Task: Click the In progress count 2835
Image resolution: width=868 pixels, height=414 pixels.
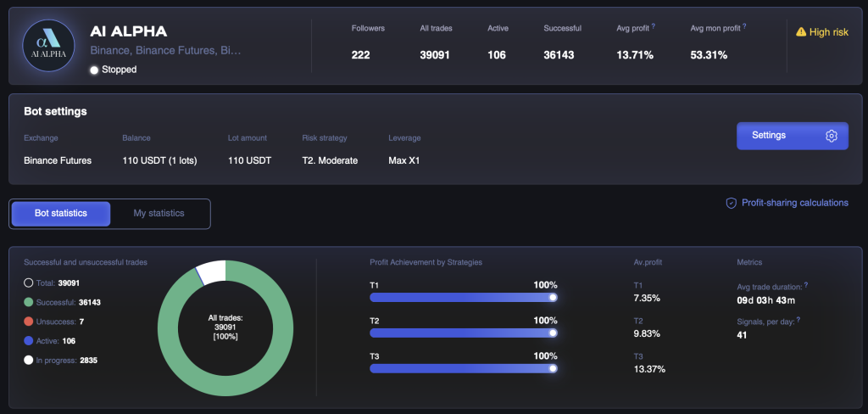Action: point(88,361)
